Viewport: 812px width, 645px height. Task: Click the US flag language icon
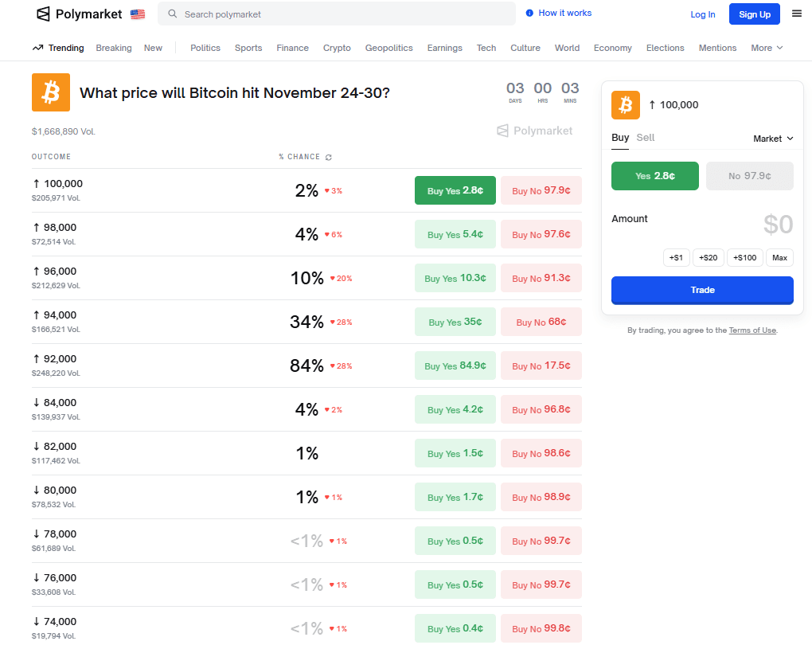point(138,14)
